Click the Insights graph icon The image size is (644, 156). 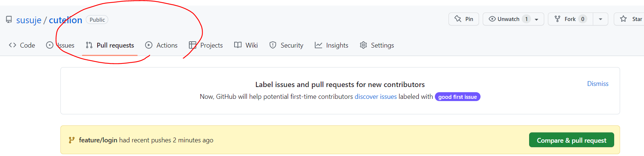click(x=319, y=45)
